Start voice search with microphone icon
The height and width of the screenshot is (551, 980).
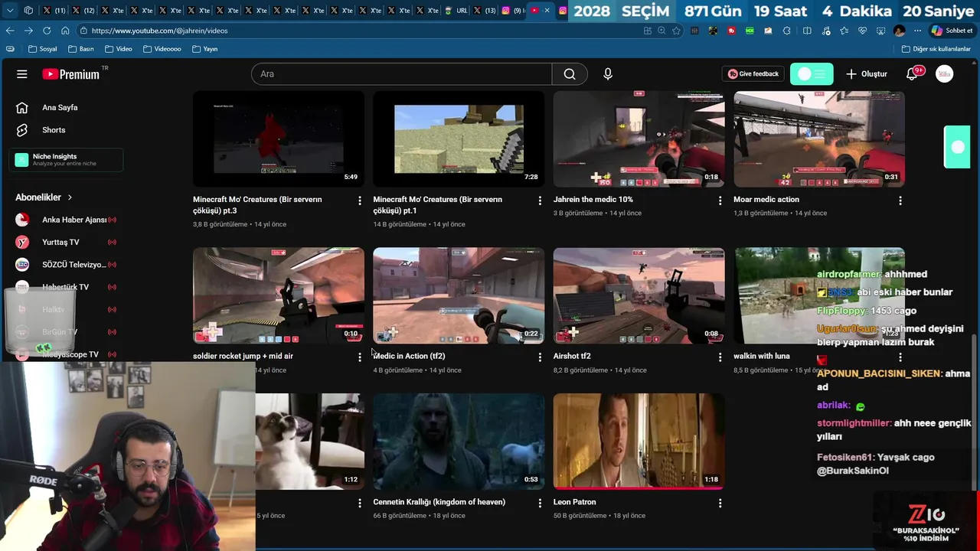pyautogui.click(x=608, y=74)
